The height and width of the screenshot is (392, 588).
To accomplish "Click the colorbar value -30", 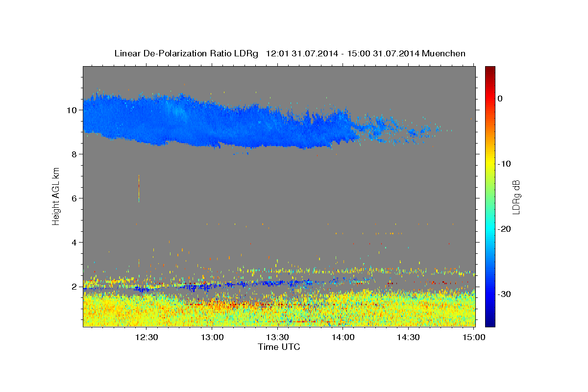I will pyautogui.click(x=505, y=294).
